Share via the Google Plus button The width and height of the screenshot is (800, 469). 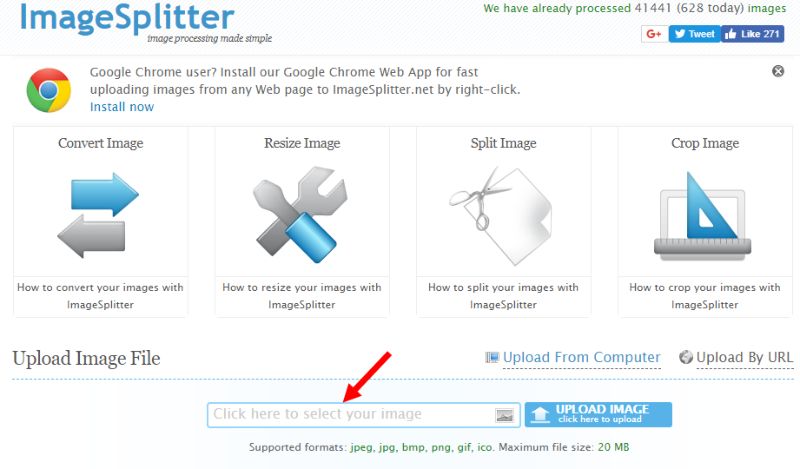click(x=654, y=34)
